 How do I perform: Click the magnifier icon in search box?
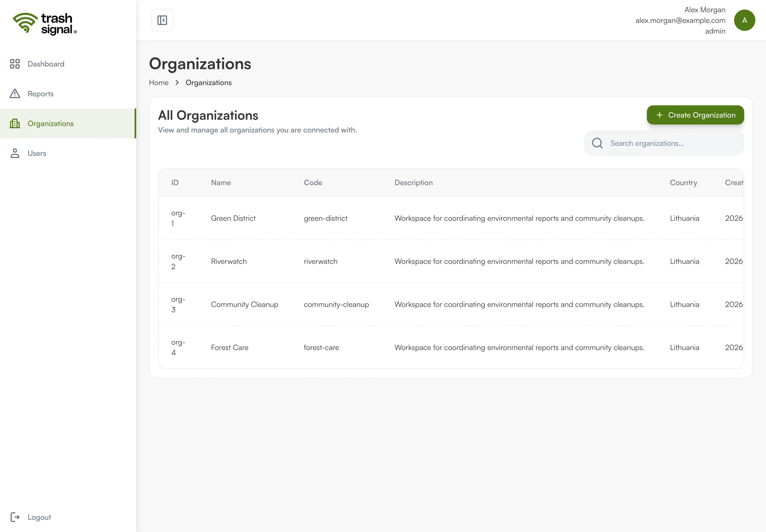pos(597,143)
